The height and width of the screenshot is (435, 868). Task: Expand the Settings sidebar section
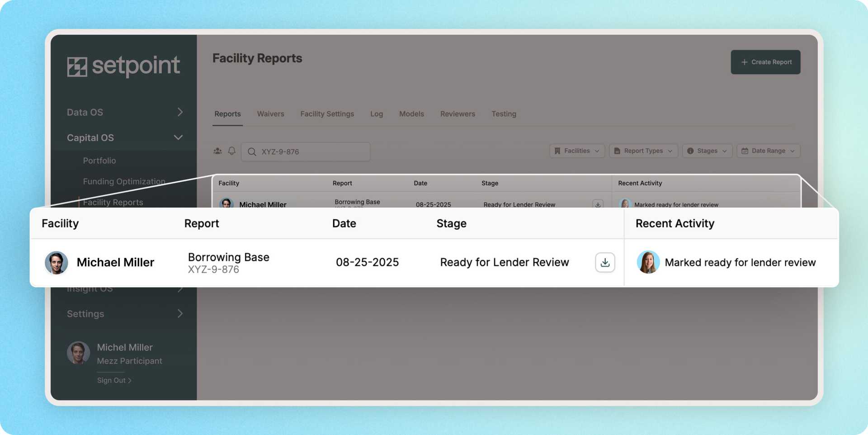[x=179, y=314]
